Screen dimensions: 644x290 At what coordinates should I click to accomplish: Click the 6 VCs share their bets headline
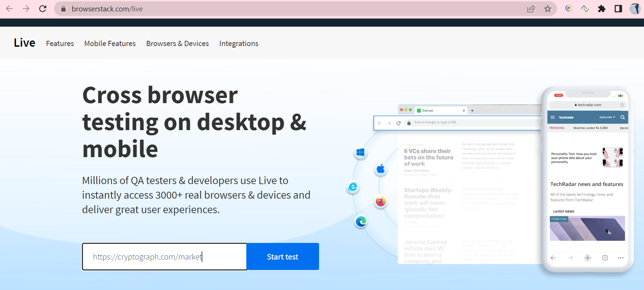click(429, 157)
